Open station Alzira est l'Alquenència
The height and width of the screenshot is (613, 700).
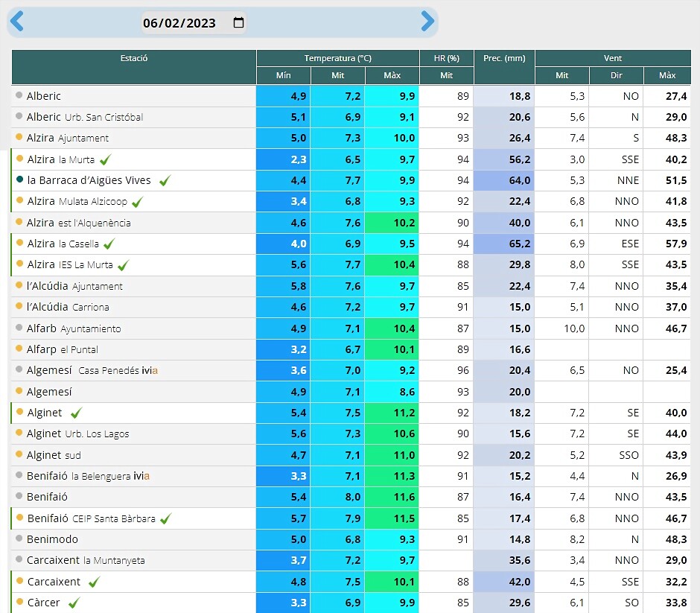(79, 223)
